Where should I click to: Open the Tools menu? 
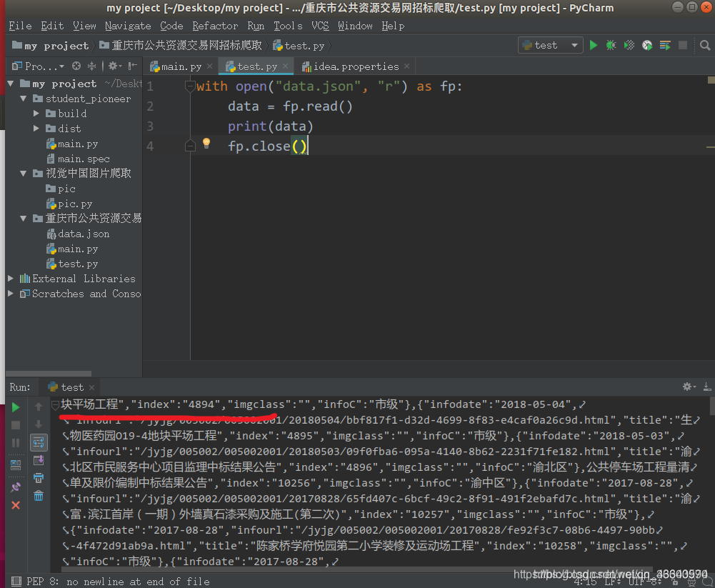(288, 26)
